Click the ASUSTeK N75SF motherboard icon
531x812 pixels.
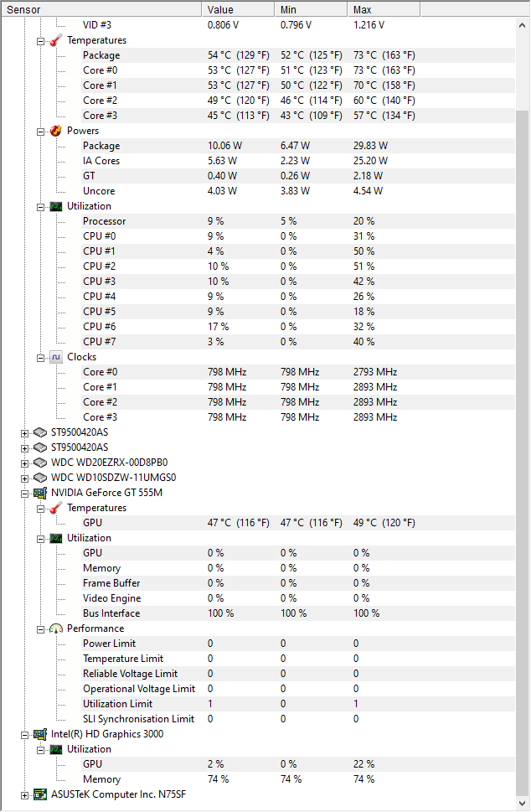40,794
